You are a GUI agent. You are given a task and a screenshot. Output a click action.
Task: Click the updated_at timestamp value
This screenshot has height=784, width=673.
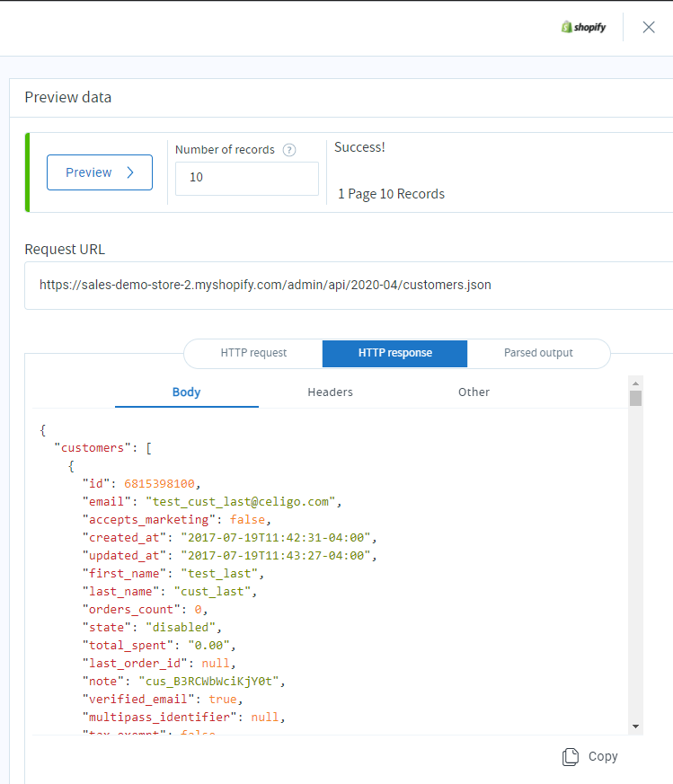point(276,556)
